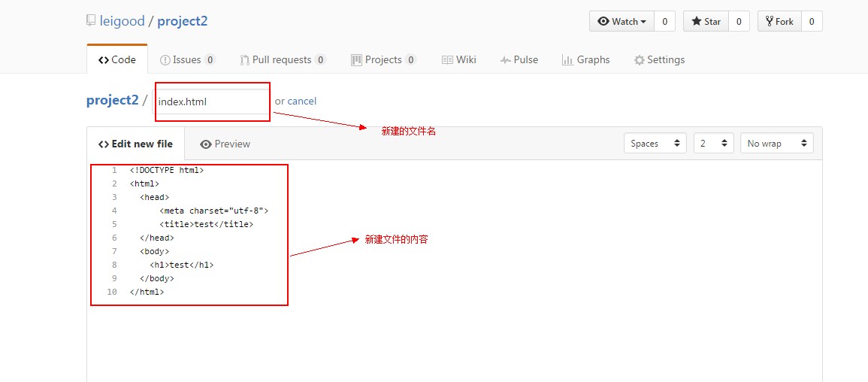The height and width of the screenshot is (382, 868).
Task: Click the Graphs bar chart icon
Action: pyautogui.click(x=567, y=60)
